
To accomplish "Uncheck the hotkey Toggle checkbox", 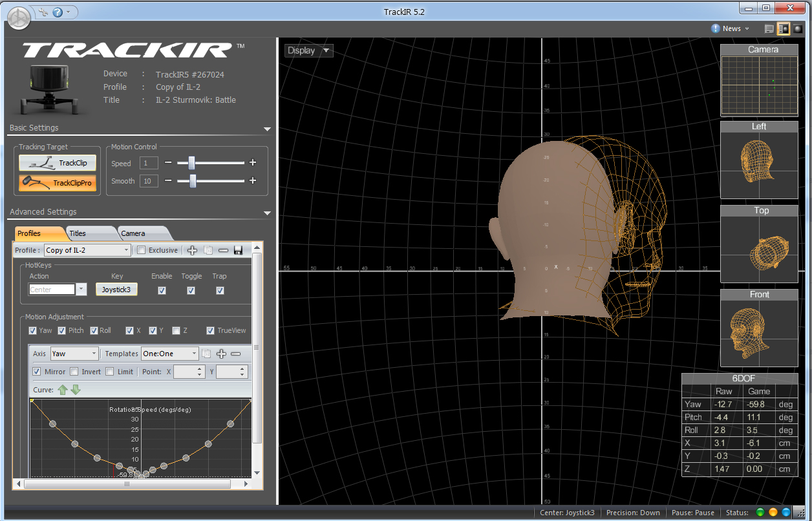I will (191, 290).
